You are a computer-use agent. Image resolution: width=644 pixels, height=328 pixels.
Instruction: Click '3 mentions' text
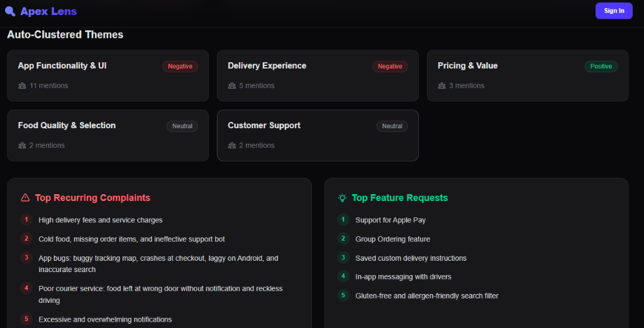pos(467,86)
